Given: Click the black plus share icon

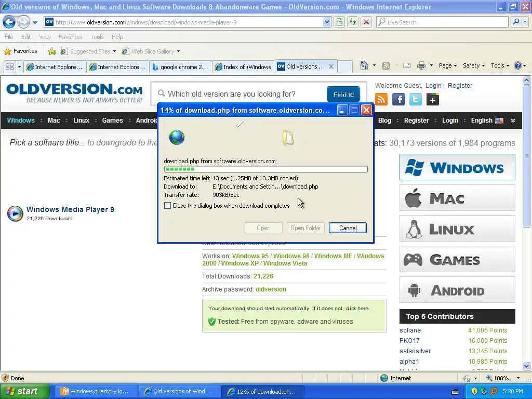Looking at the screenshot, I should 433,99.
